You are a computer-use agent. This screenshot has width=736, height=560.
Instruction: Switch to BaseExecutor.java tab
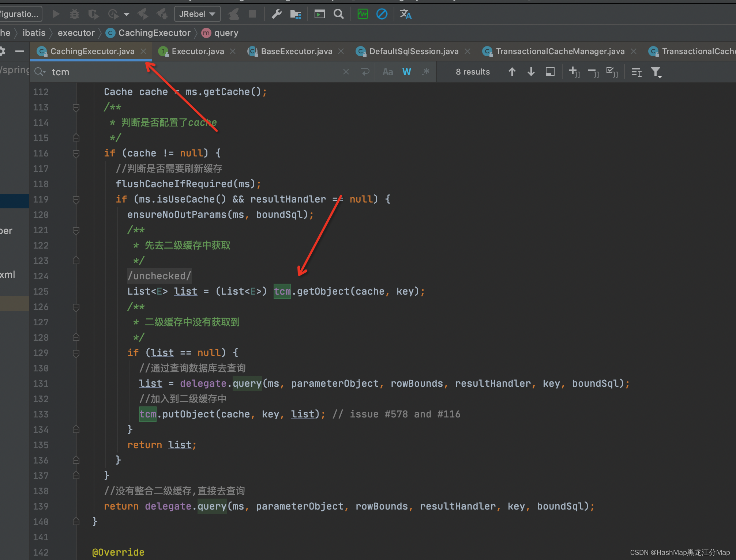point(296,52)
